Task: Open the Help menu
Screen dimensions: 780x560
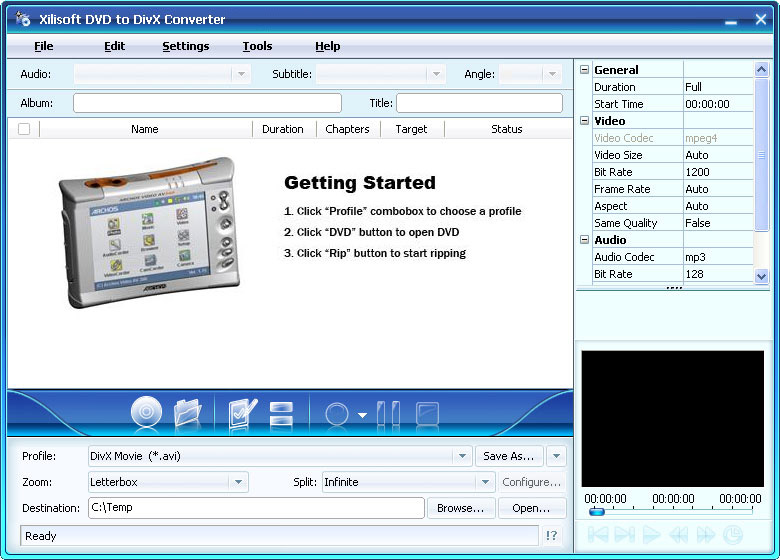Action: click(328, 46)
